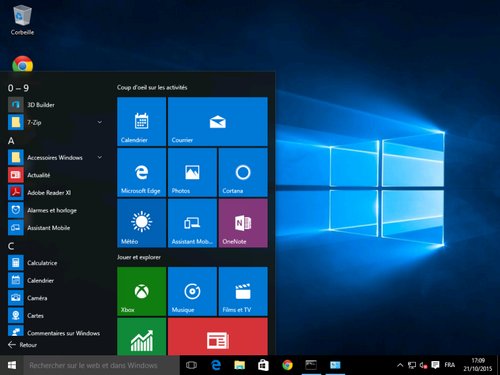Viewport: 500px width, 375px height.
Task: Open Task View from the taskbar
Action: (x=191, y=365)
